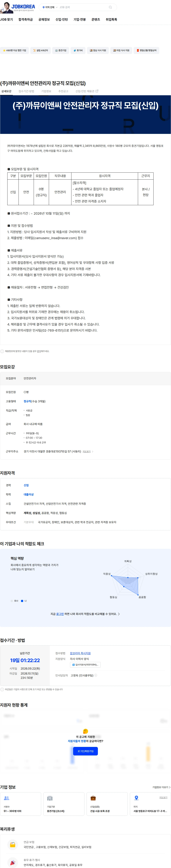The height and width of the screenshot is (868, 171).
Task: Click the 문의 link under job details
Action: click(x=39, y=351)
